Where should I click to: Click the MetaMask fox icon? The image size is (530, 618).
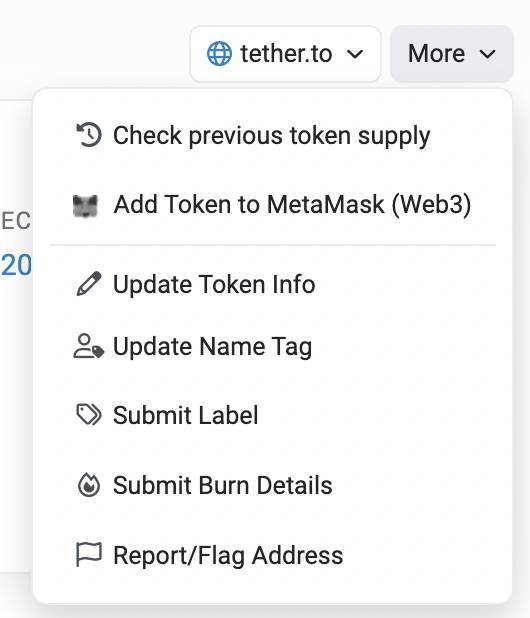[x=86, y=206]
